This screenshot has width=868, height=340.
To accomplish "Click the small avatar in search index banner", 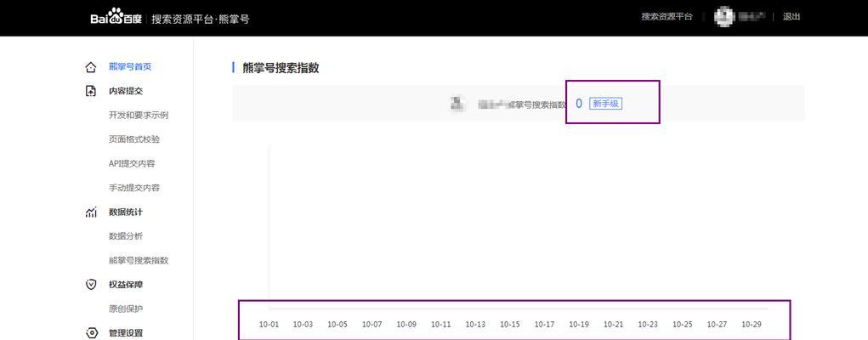I will (x=457, y=103).
